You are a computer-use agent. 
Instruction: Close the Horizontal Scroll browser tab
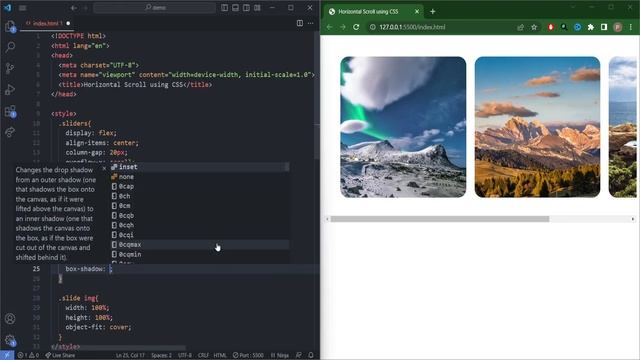pos(417,11)
